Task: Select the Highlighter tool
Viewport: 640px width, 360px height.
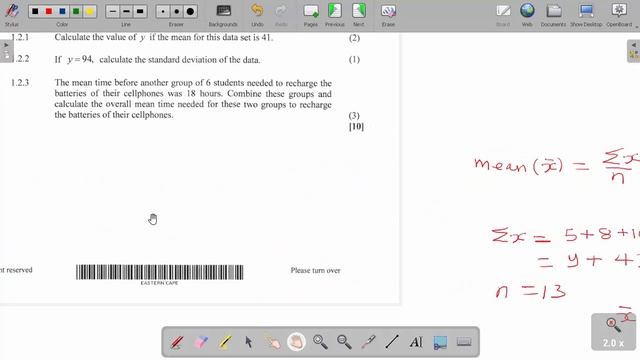Action: (x=225, y=342)
